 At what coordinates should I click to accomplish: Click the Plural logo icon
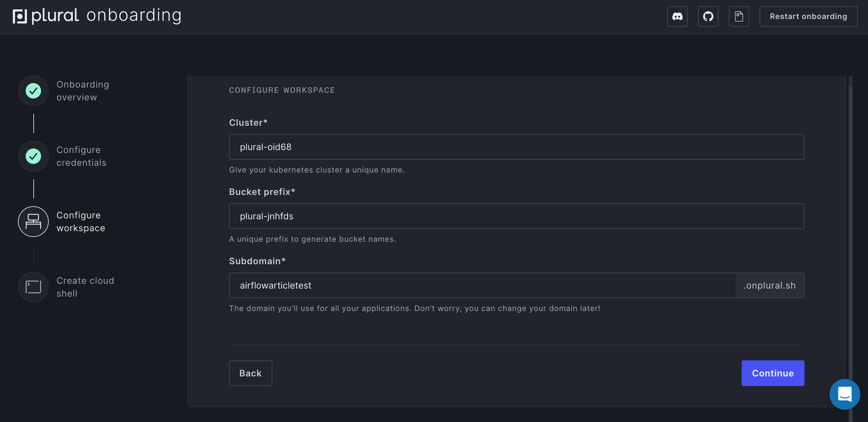[20, 16]
